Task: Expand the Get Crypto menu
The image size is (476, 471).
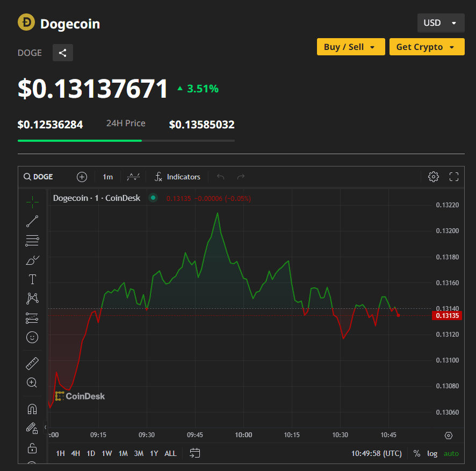Action: tap(427, 47)
